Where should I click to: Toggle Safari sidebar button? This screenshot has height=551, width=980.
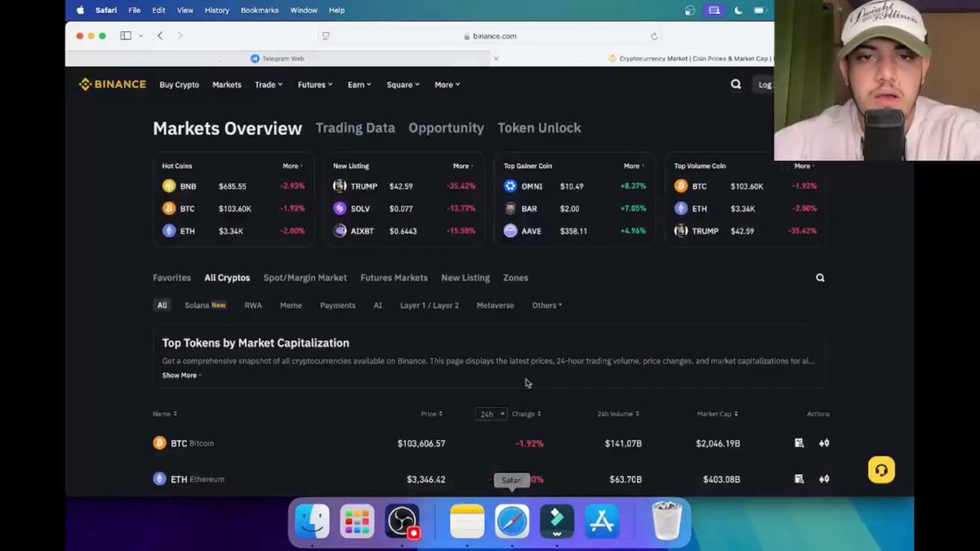(x=126, y=36)
